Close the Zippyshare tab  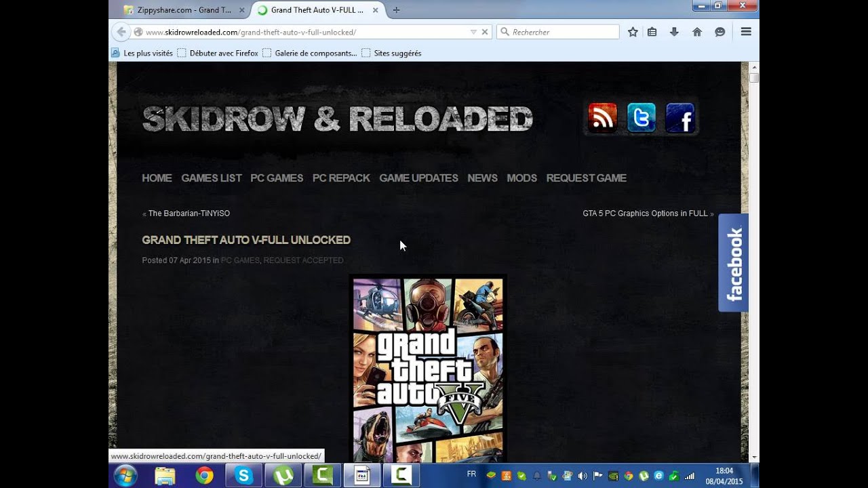pyautogui.click(x=242, y=10)
